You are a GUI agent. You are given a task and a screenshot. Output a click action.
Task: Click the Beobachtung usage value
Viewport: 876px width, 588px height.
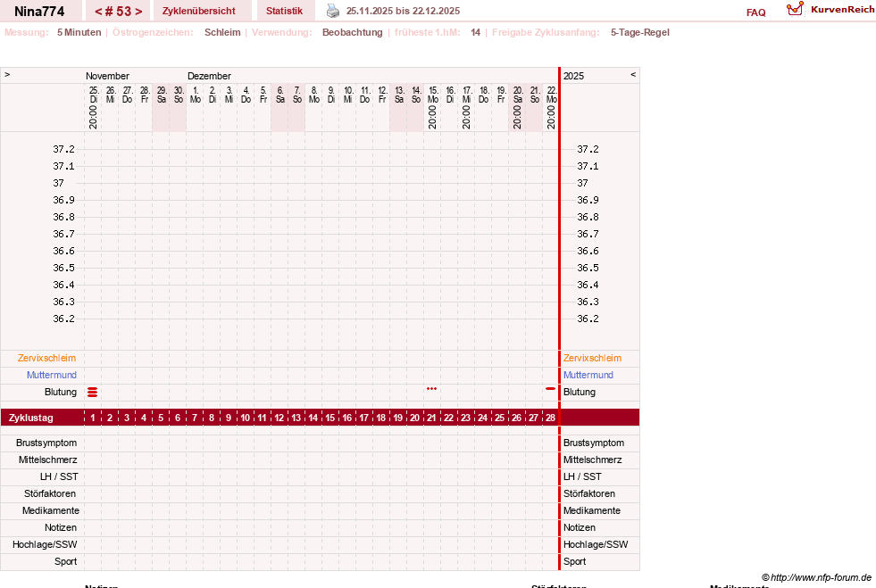tap(353, 32)
